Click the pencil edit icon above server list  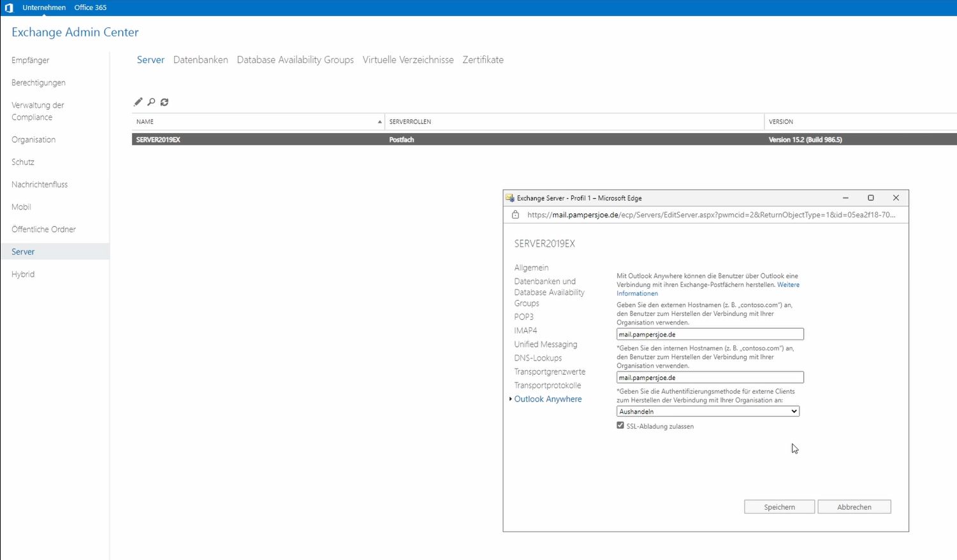(x=138, y=102)
